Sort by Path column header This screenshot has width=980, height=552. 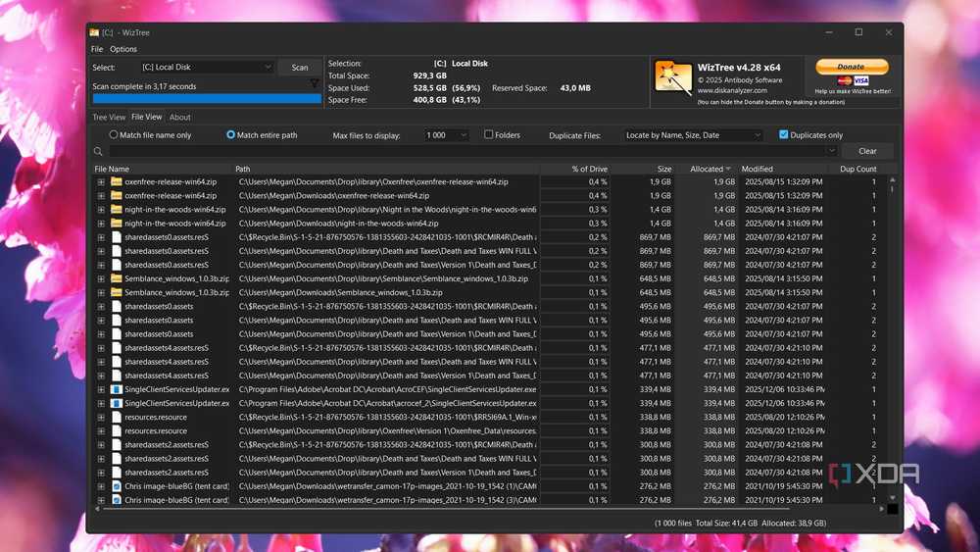[385, 169]
